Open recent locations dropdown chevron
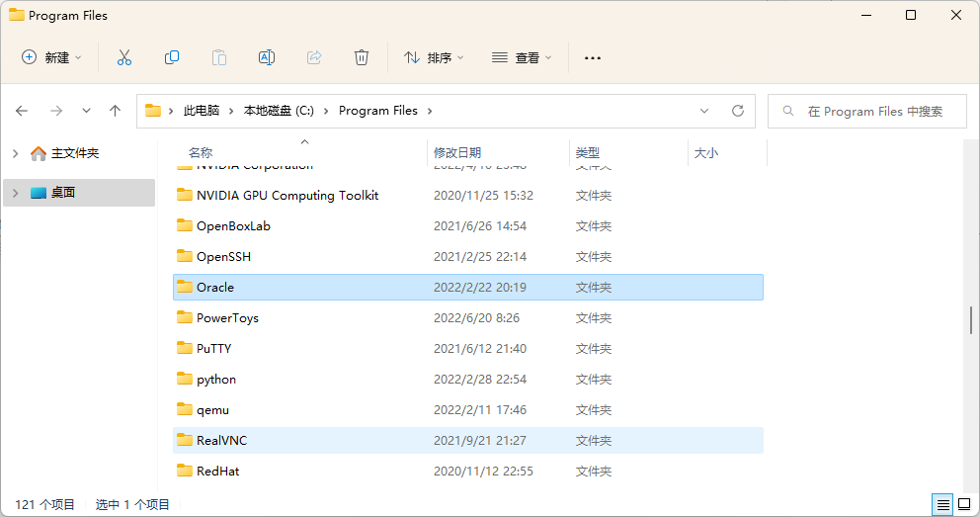Image resolution: width=980 pixels, height=517 pixels. pos(86,111)
